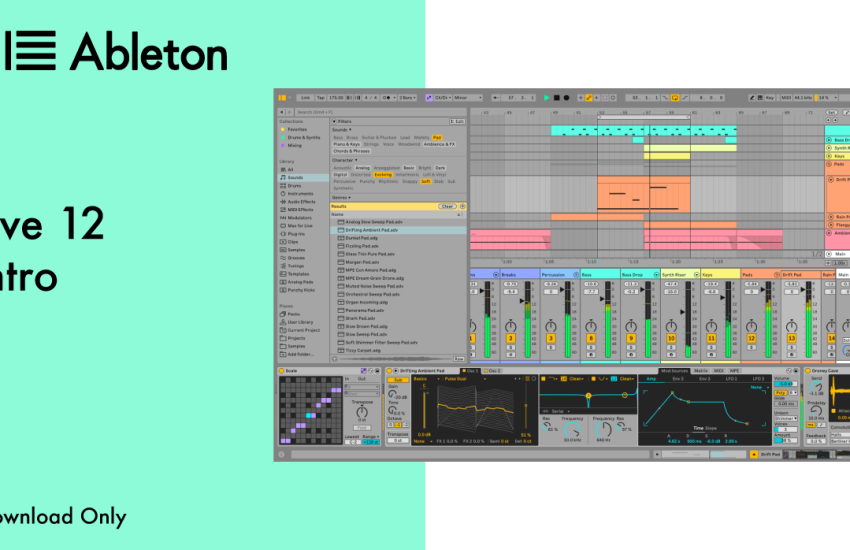Adjust the Synth Riser volume fader
Viewport: 850px width, 550px height.
point(682,312)
